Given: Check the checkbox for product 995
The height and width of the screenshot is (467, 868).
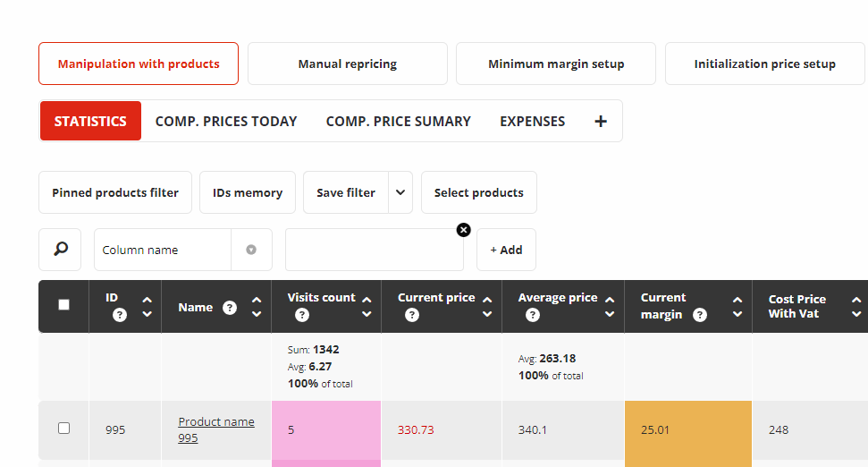Looking at the screenshot, I should coord(63,429).
